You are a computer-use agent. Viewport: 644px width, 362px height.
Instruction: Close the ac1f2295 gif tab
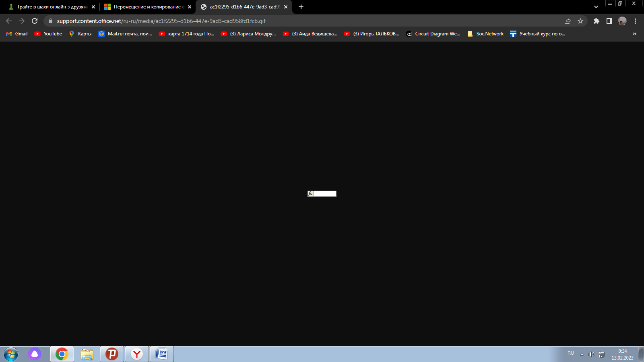[286, 7]
